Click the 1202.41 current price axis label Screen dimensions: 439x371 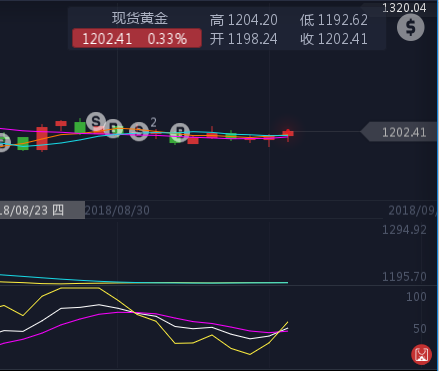pyautogui.click(x=399, y=132)
